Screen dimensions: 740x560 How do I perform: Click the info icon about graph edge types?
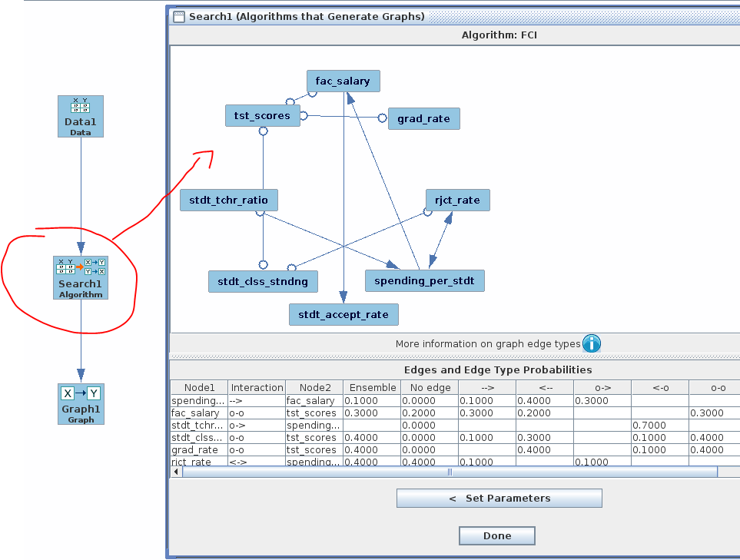click(591, 343)
